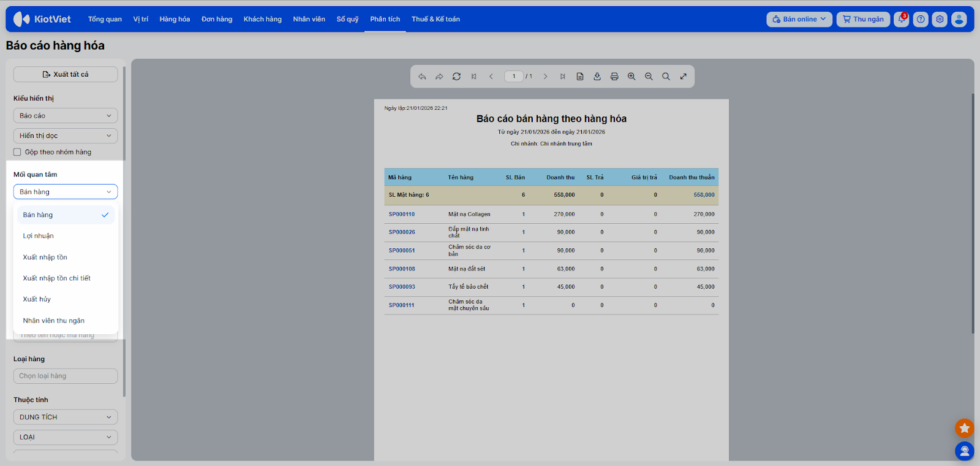Image resolution: width=980 pixels, height=466 pixels.
Task: Open the settings gear in header
Action: point(940,20)
